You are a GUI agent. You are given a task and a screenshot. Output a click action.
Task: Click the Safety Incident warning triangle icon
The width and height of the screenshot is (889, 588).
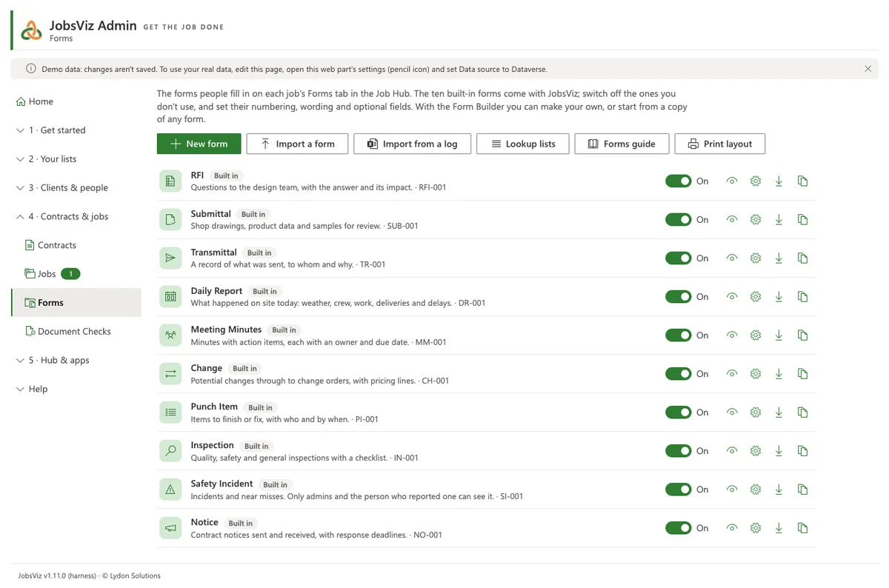(x=170, y=489)
